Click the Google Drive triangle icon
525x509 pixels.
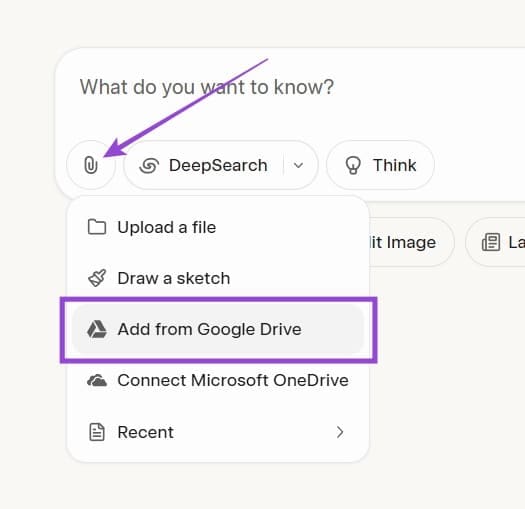click(97, 329)
